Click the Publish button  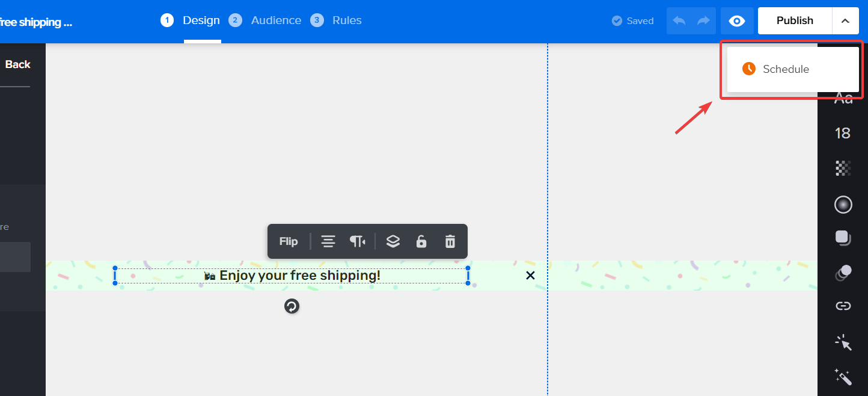(x=795, y=21)
